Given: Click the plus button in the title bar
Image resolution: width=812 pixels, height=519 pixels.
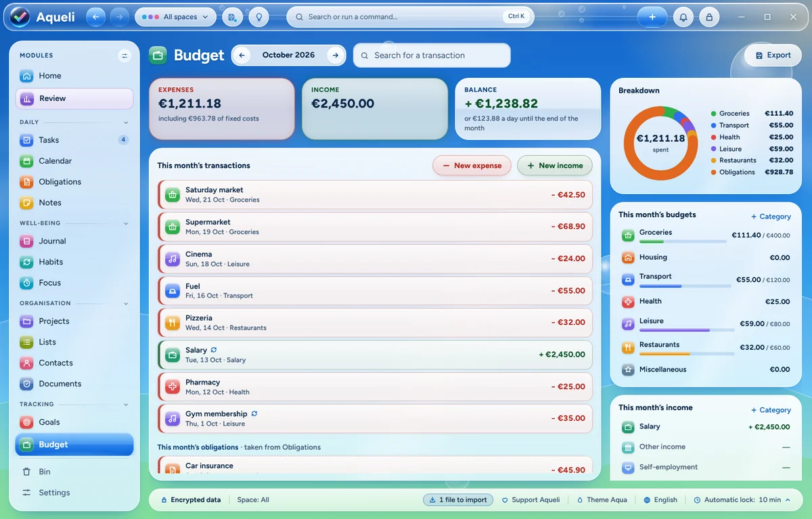Looking at the screenshot, I should tap(652, 17).
